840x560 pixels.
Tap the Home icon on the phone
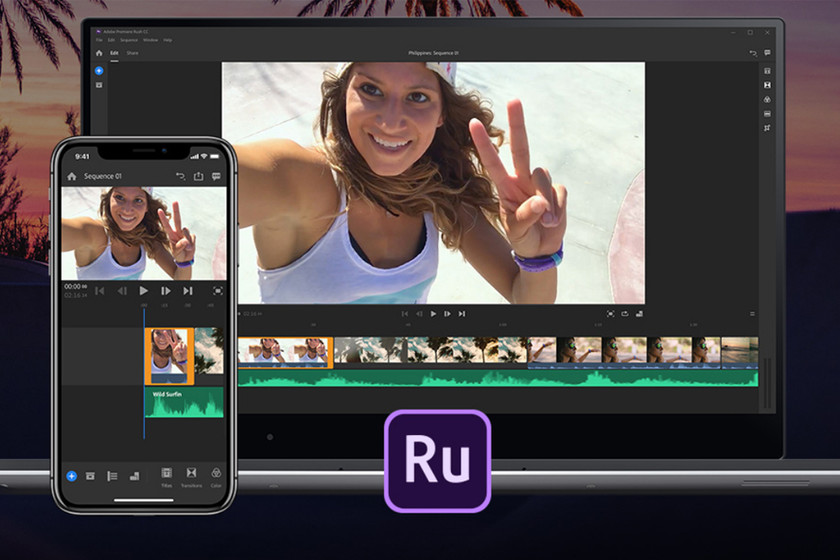(x=72, y=176)
